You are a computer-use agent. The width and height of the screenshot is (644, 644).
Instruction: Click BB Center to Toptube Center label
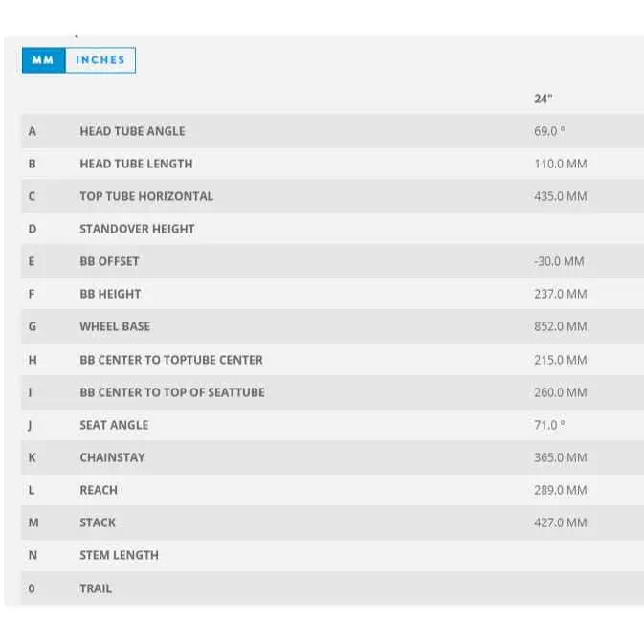[171, 360]
